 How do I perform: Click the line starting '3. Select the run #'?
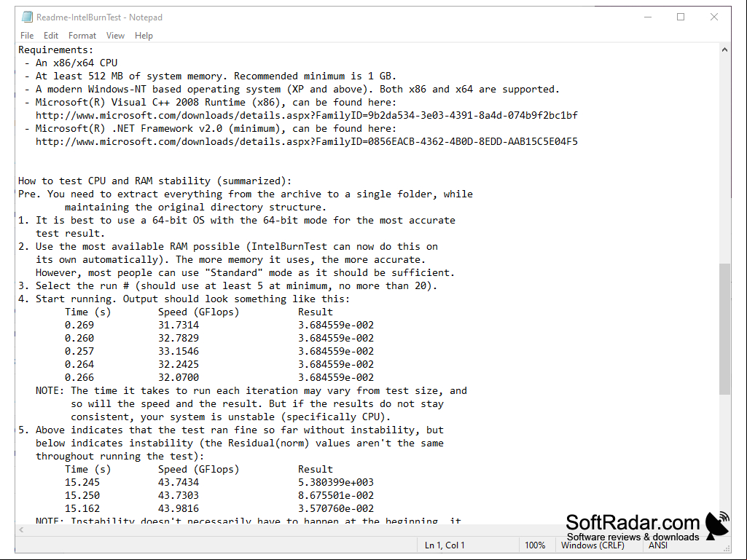point(227,285)
